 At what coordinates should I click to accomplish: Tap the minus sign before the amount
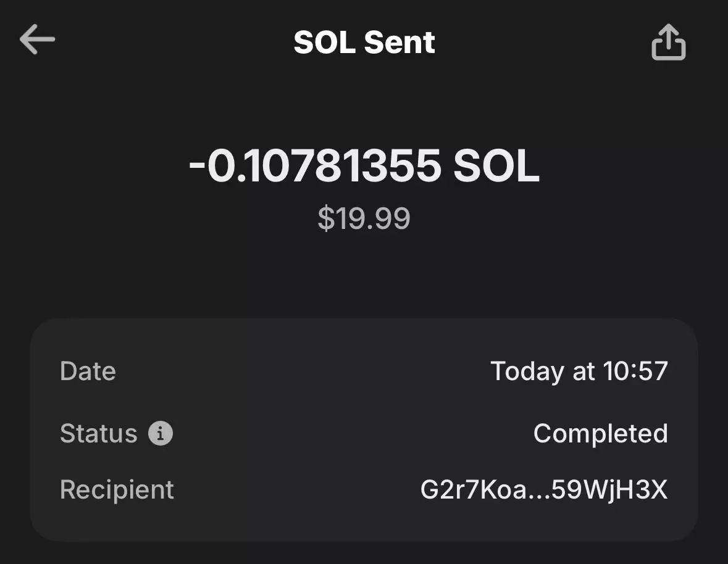click(197, 168)
